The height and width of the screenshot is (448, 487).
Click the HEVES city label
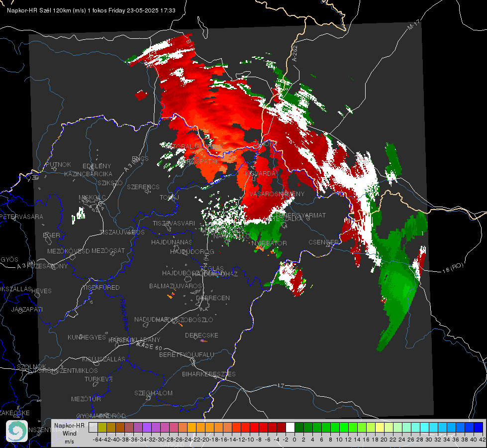42,291
